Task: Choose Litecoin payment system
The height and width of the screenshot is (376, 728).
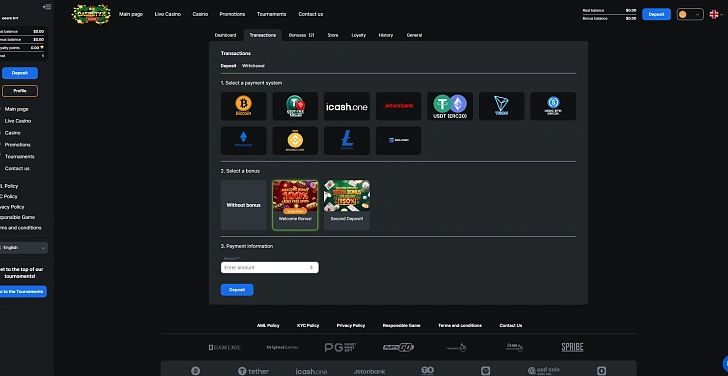Action: pos(347,140)
